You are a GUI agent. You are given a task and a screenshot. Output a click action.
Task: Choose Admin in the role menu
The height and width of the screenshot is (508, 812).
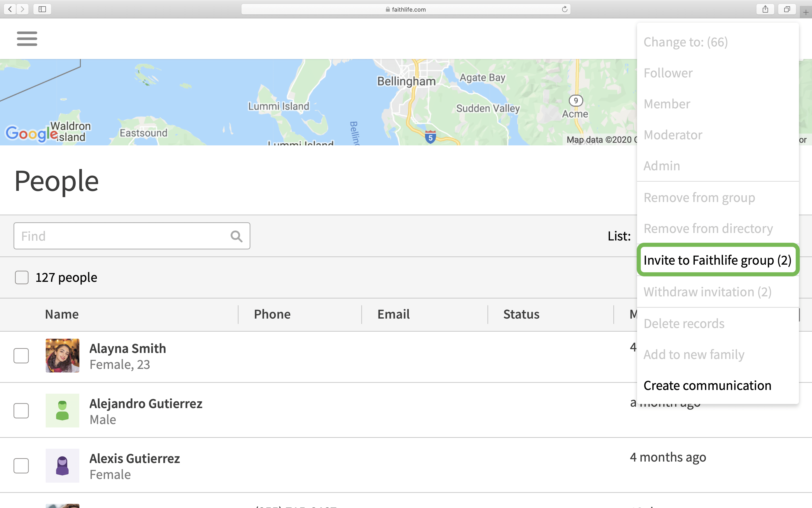click(718, 166)
